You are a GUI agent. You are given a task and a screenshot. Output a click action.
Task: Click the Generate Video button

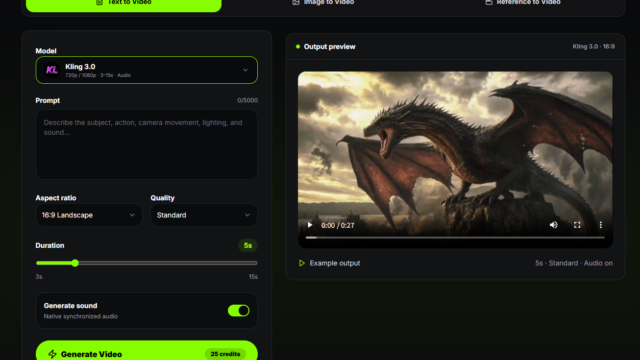147,351
